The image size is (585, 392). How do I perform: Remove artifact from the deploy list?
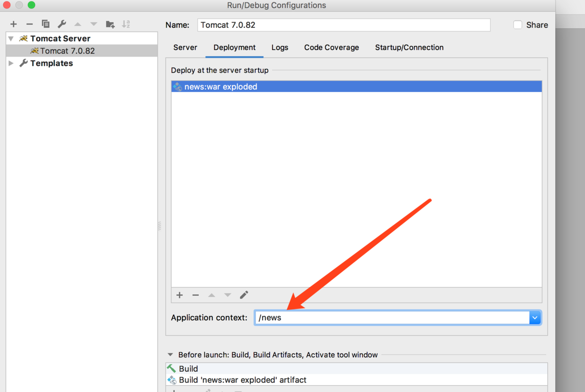[x=196, y=295]
